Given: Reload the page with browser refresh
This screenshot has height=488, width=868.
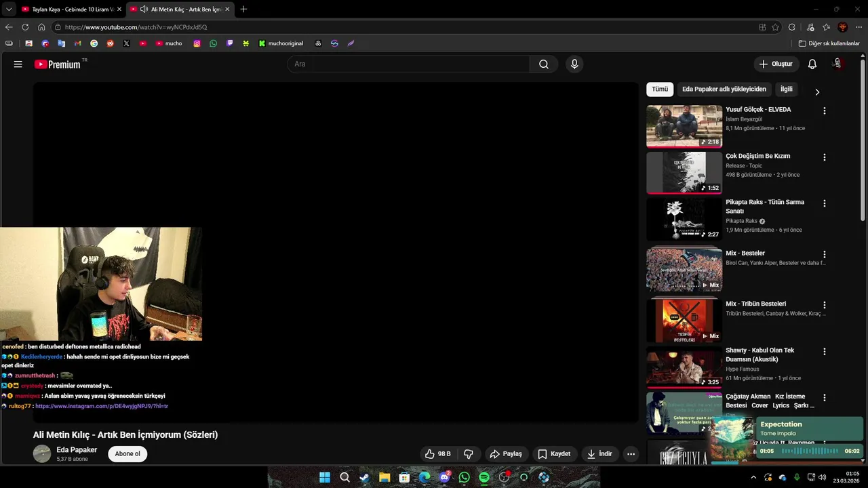Looking at the screenshot, I should (25, 27).
